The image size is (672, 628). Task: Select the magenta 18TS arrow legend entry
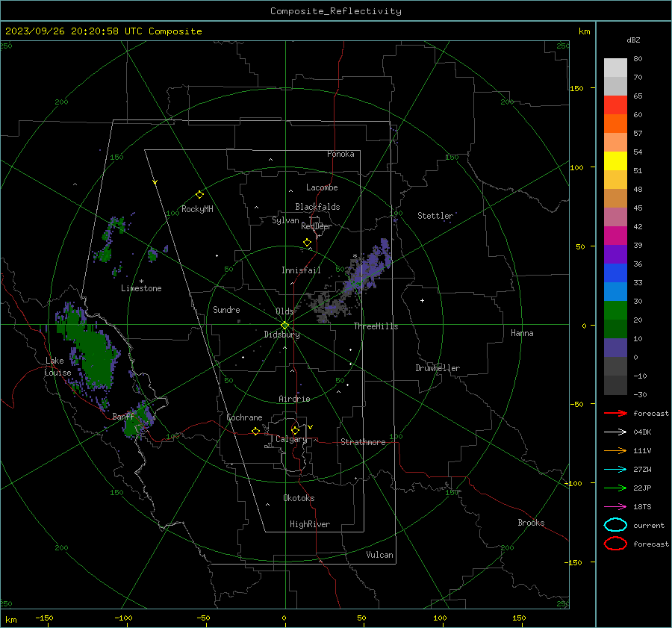(x=615, y=507)
